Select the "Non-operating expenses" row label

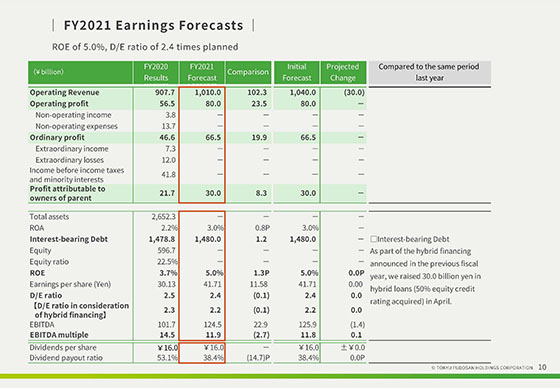76,126
